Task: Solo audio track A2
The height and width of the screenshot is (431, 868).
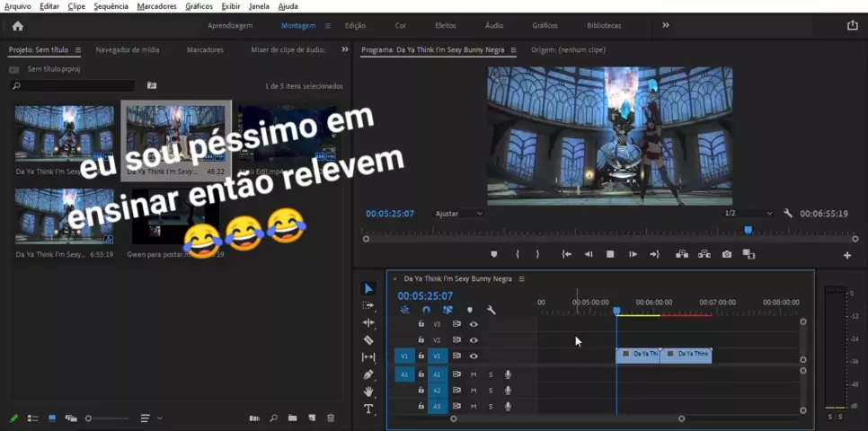Action: 491,390
